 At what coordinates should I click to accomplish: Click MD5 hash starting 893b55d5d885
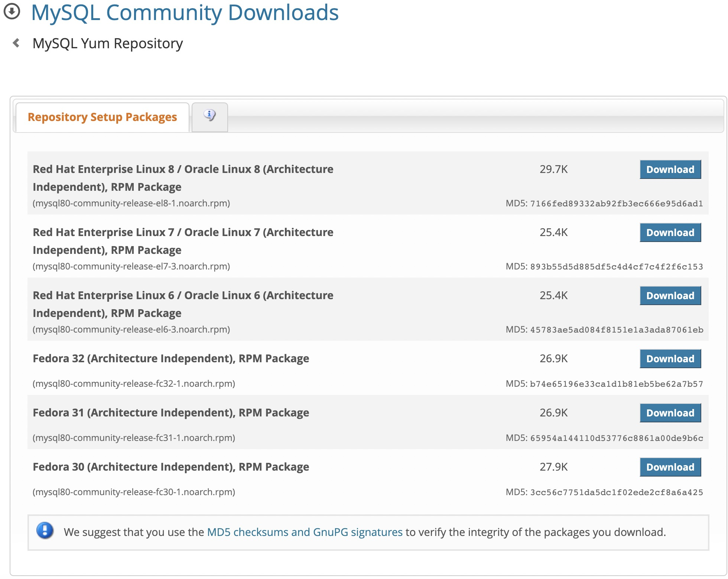(617, 267)
